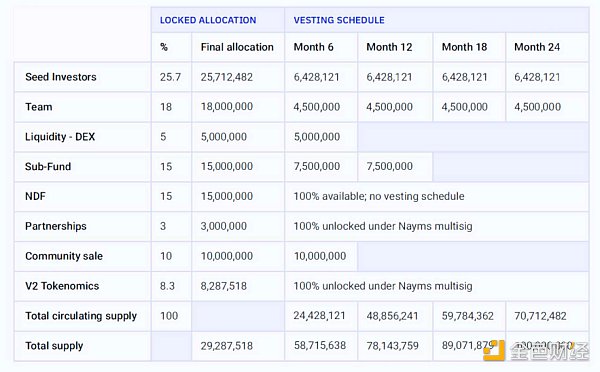Click the 100% available; no vesting schedule cell
Screen dimensions: 600x372
pyautogui.click(x=379, y=196)
